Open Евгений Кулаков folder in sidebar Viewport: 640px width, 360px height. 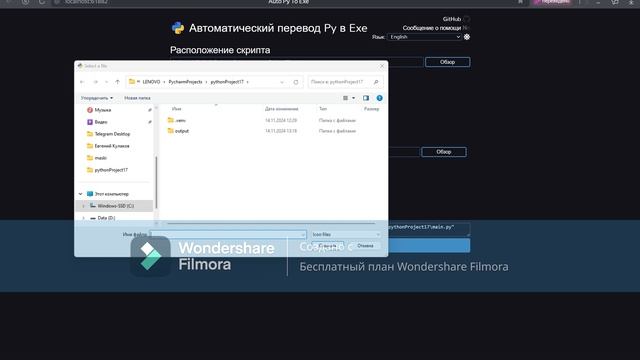(x=112, y=146)
